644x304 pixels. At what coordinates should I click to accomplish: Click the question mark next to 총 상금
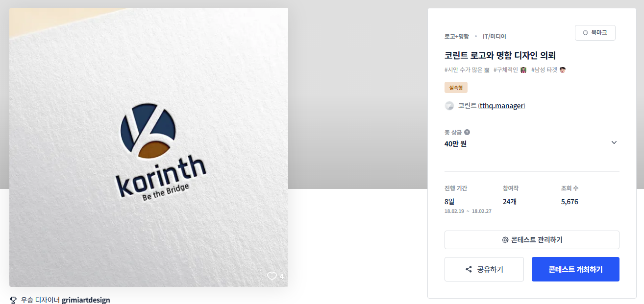pos(467,132)
